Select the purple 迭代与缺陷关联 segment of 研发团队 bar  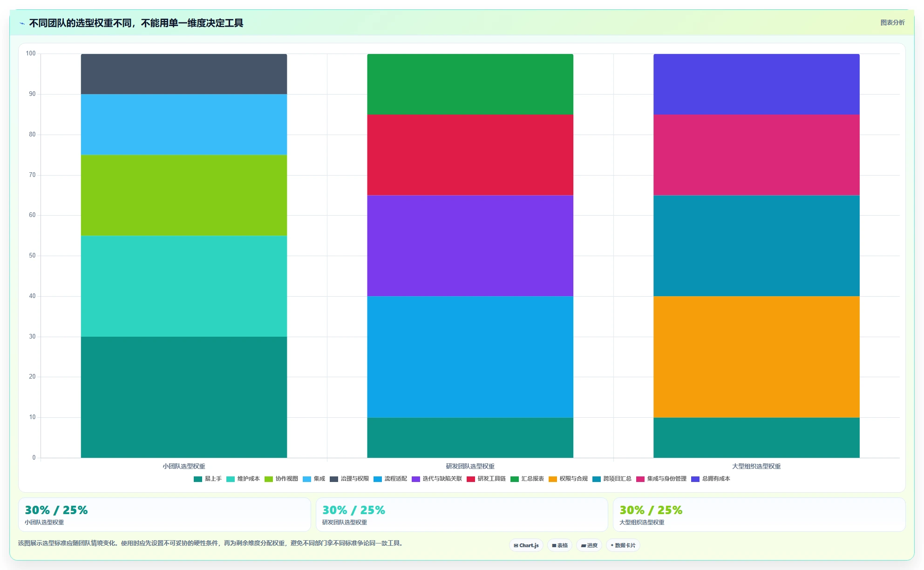470,245
